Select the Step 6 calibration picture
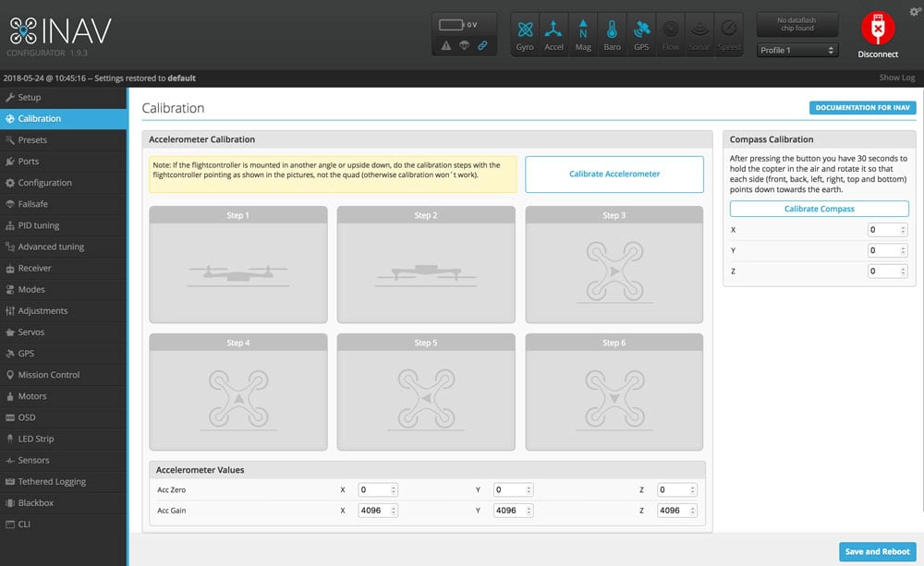Screen dimensions: 924x566 click(614, 392)
